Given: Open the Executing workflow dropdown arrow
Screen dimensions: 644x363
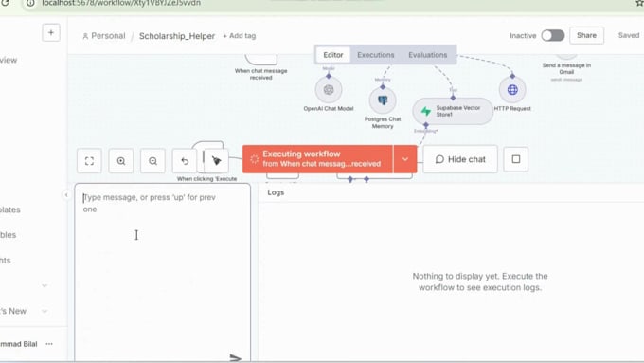Looking at the screenshot, I should pyautogui.click(x=405, y=159).
